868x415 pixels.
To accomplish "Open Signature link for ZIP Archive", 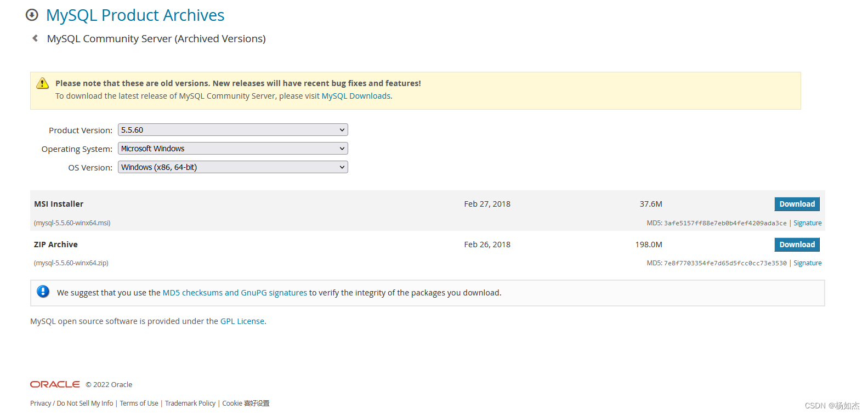I will click(x=807, y=263).
